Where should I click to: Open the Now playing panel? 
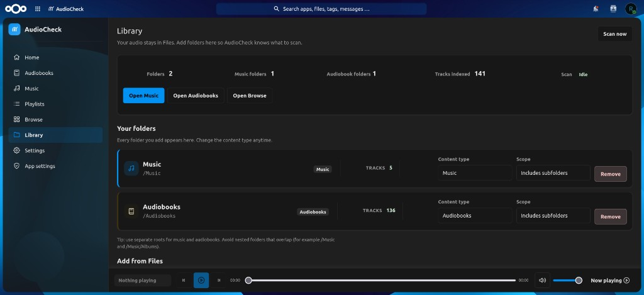tap(610, 281)
